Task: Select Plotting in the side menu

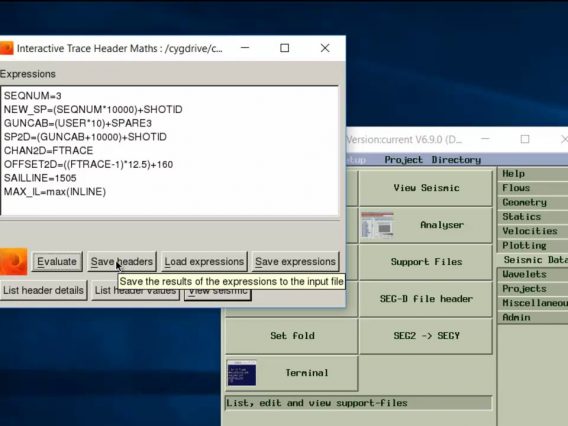Action: [x=532, y=246]
